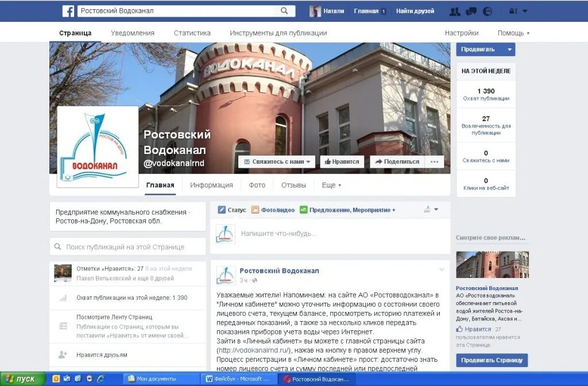Click Найти друзей link
Viewport: 588px width, 386px height.
click(x=415, y=11)
